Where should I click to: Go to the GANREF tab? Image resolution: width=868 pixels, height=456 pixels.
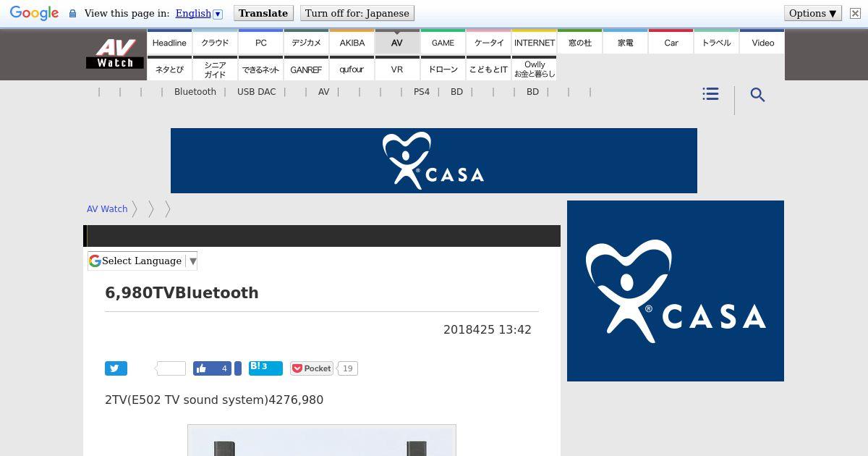[307, 69]
